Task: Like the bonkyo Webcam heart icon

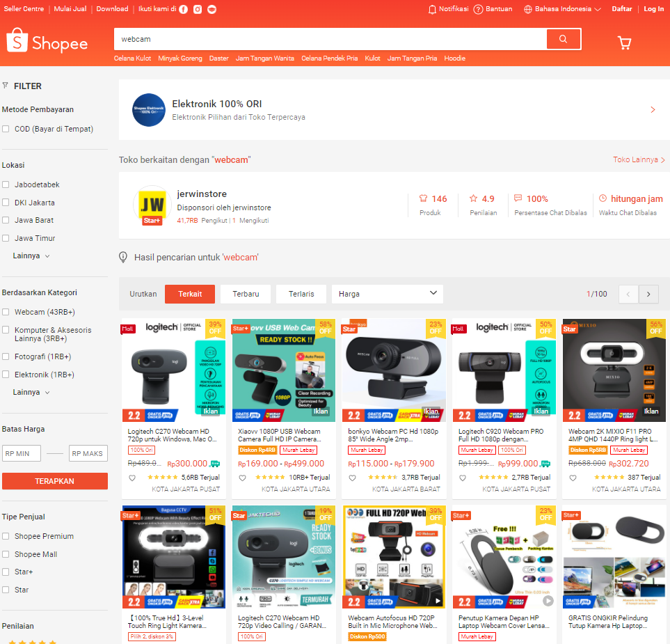Action: coord(353,478)
